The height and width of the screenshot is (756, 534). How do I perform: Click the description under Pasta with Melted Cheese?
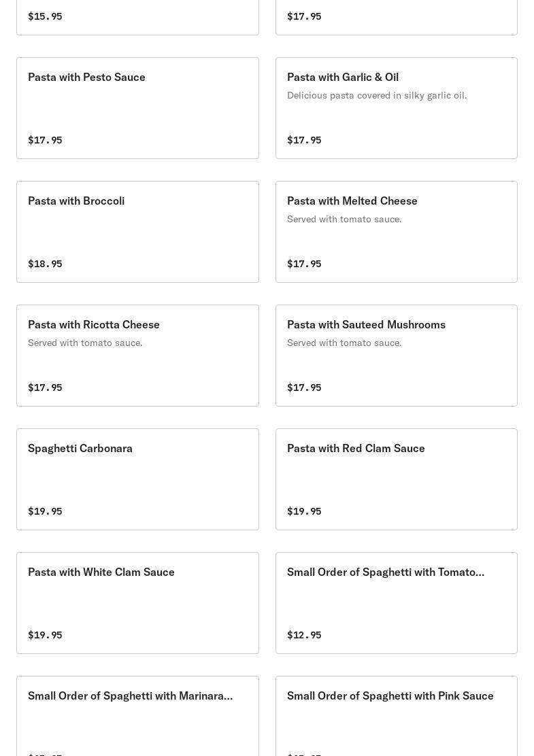click(344, 219)
